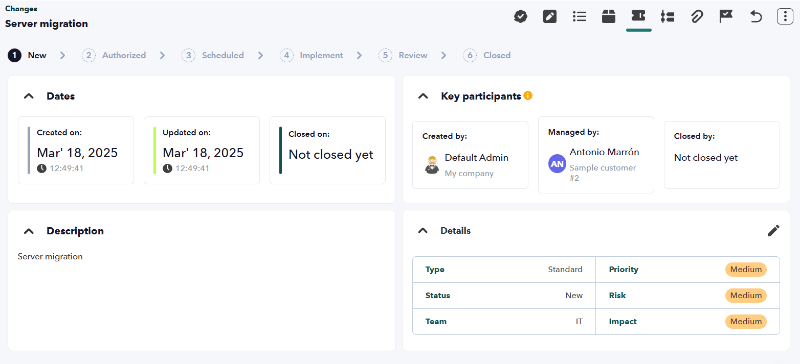Click the flag with checkmark icon
Image resolution: width=800 pixels, height=364 pixels.
[726, 17]
